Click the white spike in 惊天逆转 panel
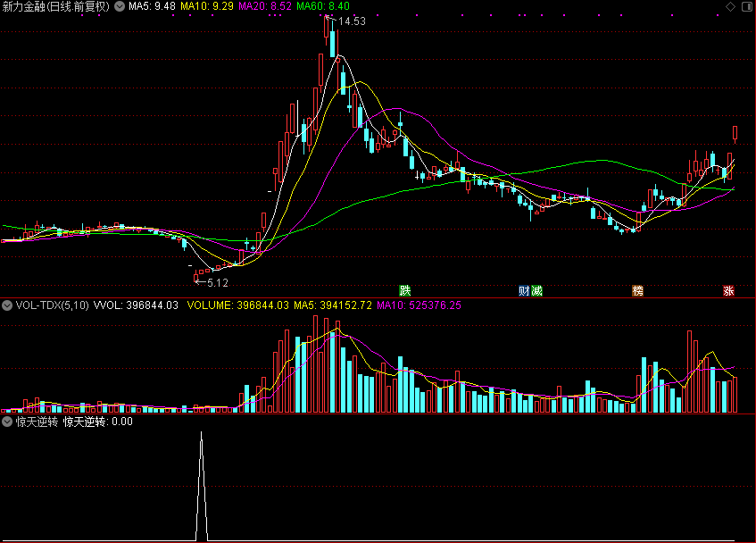This screenshot has height=543, width=756. tap(202, 486)
